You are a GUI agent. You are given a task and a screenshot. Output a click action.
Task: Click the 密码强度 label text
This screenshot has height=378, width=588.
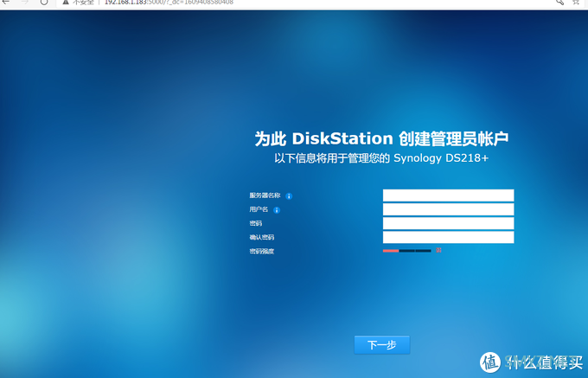click(x=262, y=251)
